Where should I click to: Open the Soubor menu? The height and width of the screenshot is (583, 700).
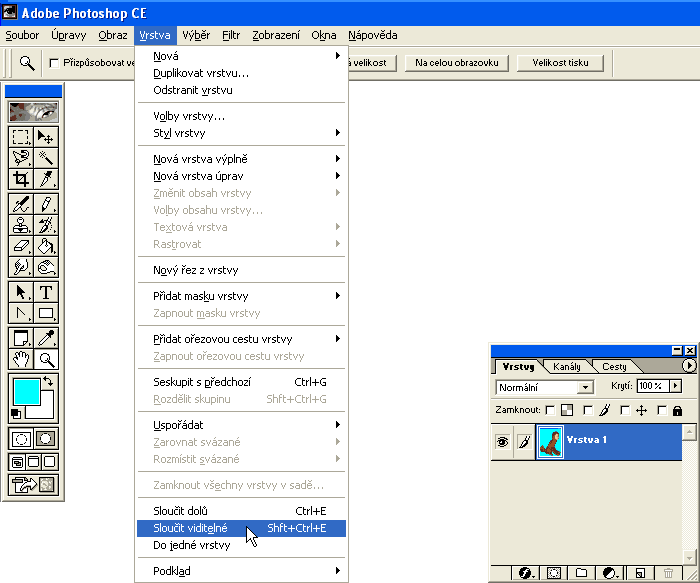22,35
